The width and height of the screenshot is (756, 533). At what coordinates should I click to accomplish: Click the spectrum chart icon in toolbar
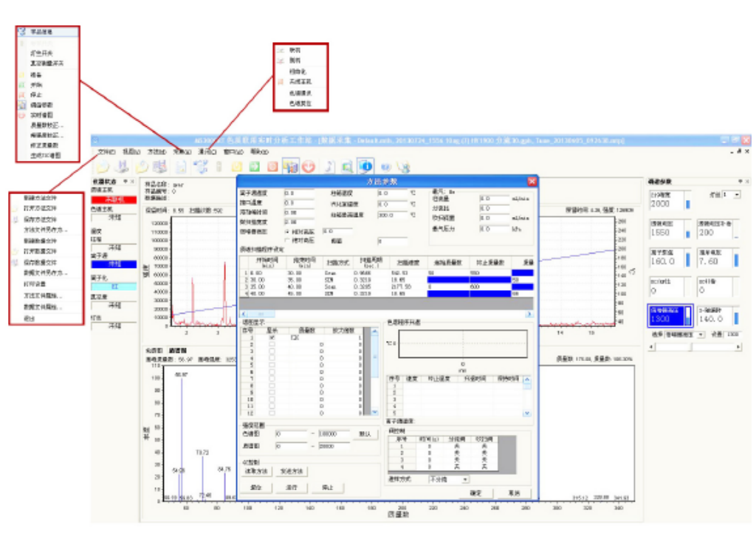tap(290, 166)
